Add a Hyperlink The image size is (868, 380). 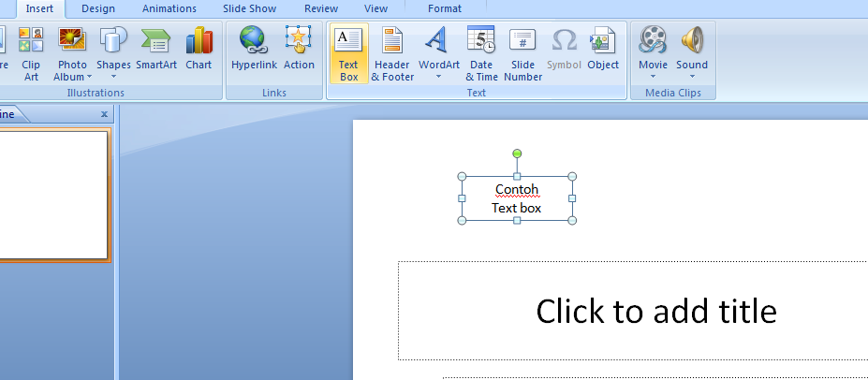click(x=254, y=50)
